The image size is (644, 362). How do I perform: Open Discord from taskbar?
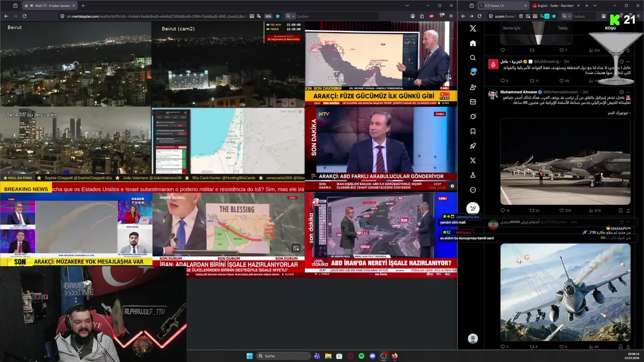click(x=372, y=356)
